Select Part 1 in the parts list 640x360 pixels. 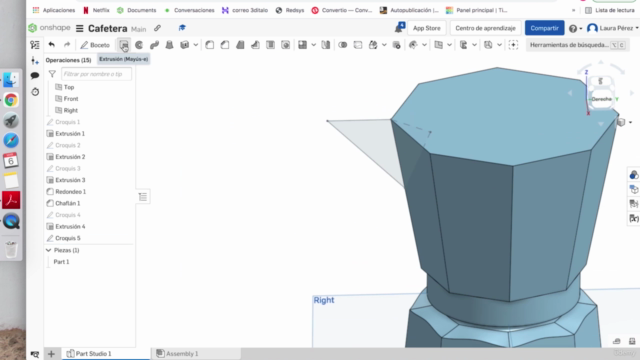(61, 262)
